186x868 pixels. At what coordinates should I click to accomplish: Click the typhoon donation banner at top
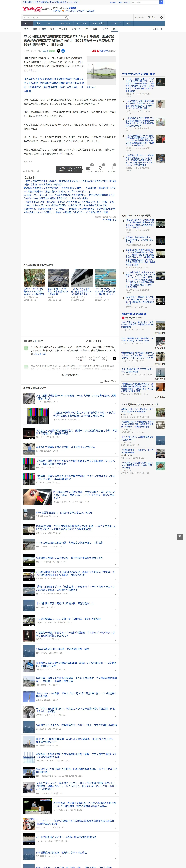coord(50,2)
